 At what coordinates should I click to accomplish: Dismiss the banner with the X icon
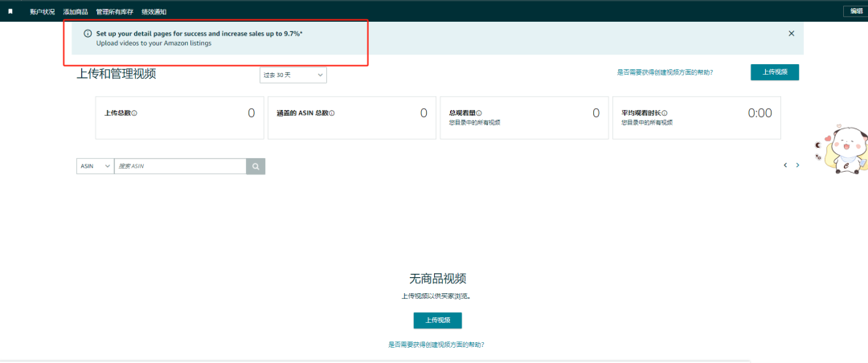(792, 33)
